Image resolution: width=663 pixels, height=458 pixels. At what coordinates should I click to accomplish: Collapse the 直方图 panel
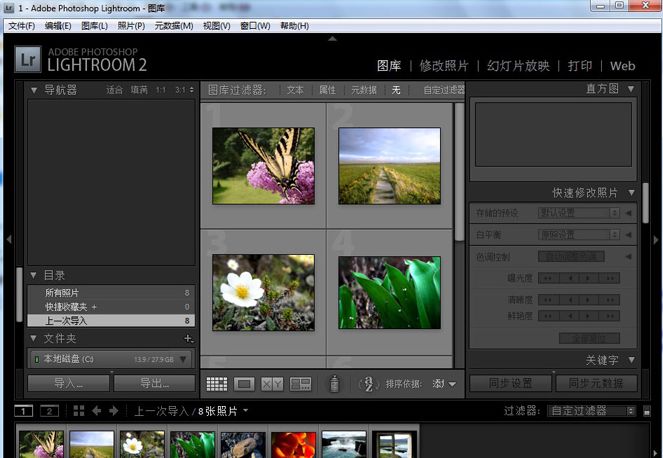(x=631, y=89)
